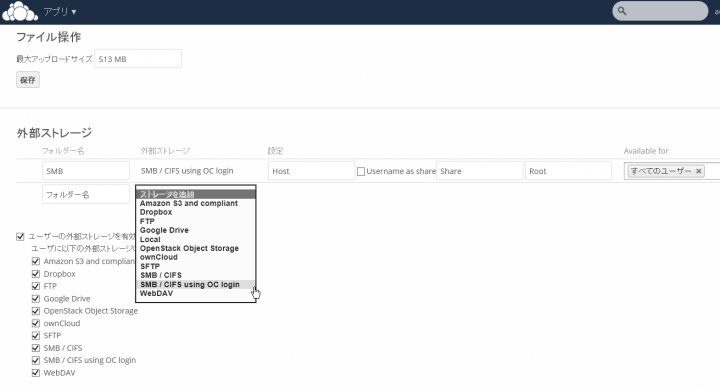
Task: Choose SFTP from the storage list
Action: 196,266
